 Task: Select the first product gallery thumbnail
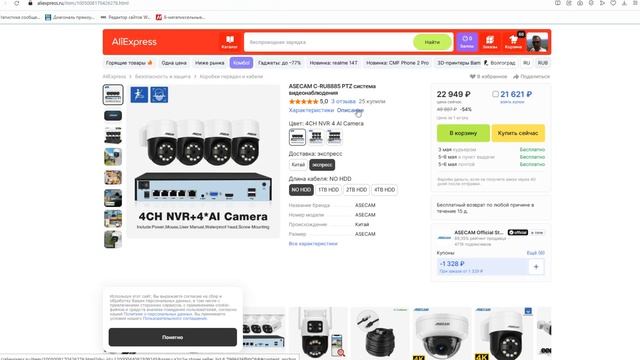pos(113,95)
